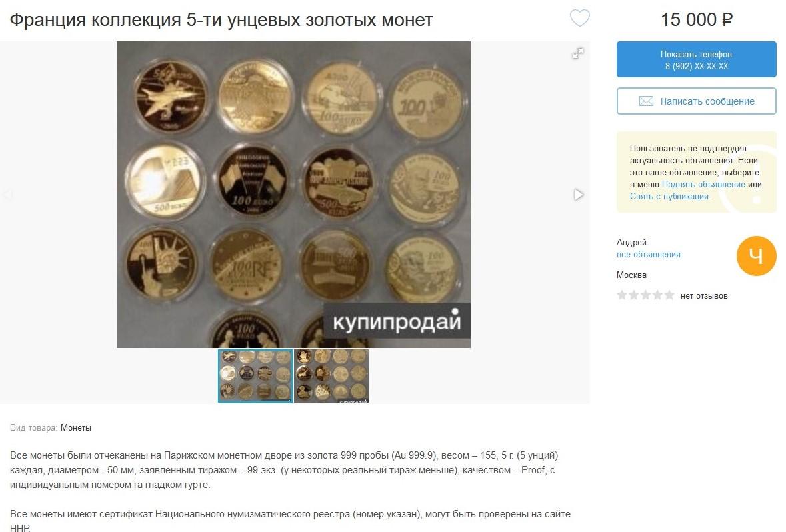786x532 pixels.
Task: Select the first coin thumbnail
Action: (255, 375)
